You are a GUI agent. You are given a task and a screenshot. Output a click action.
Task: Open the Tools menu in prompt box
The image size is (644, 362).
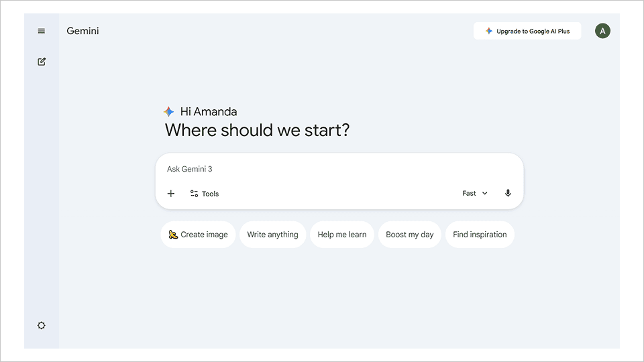205,194
